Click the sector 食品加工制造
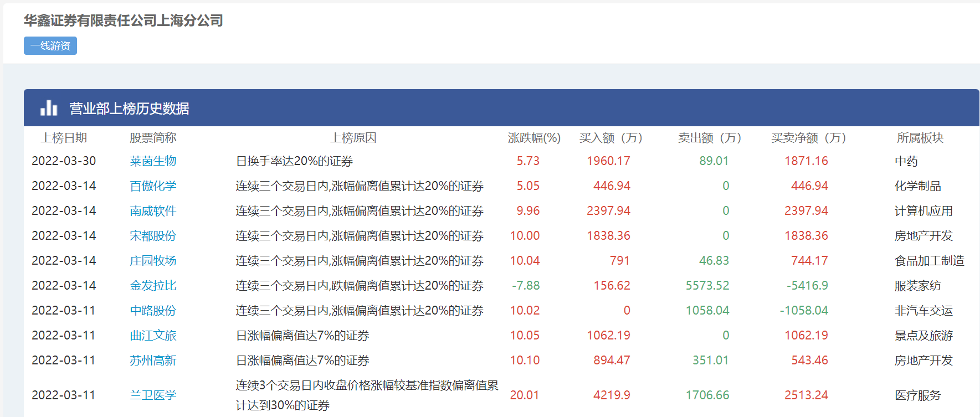Image resolution: width=980 pixels, height=417 pixels. (930, 261)
